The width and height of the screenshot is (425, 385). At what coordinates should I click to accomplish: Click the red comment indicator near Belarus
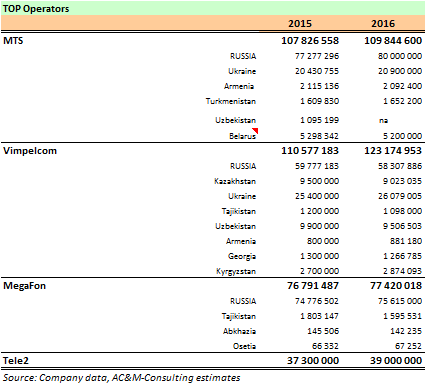pyautogui.click(x=256, y=130)
